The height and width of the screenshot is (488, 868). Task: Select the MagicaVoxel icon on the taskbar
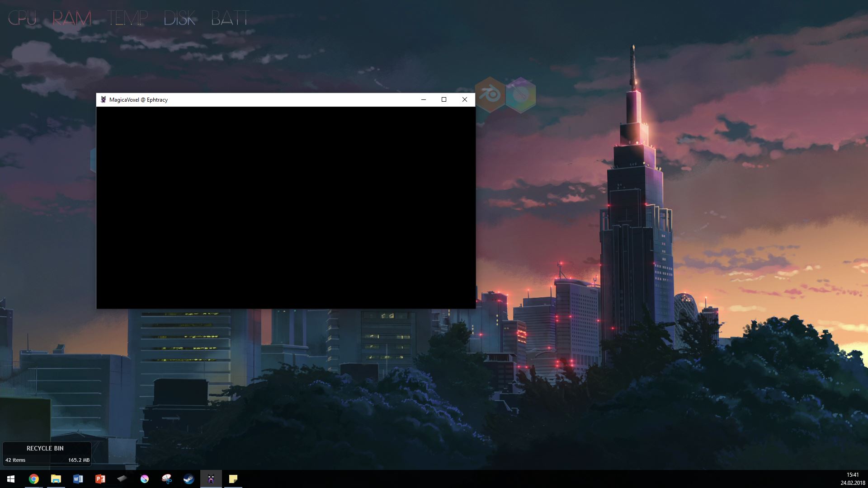pos(211,479)
